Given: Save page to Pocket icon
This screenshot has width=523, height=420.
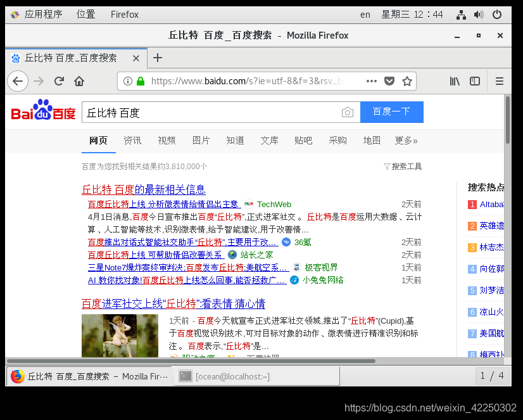Looking at the screenshot, I should 389,81.
